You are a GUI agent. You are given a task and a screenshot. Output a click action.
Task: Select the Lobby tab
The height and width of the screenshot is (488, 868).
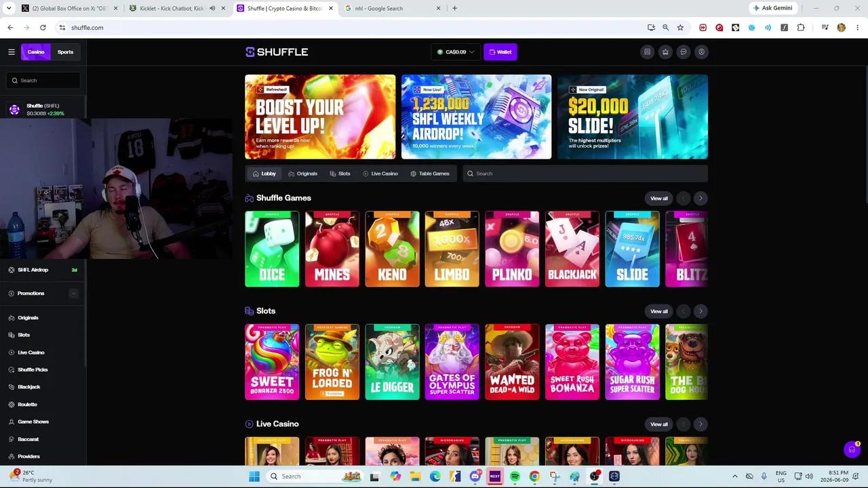click(264, 174)
